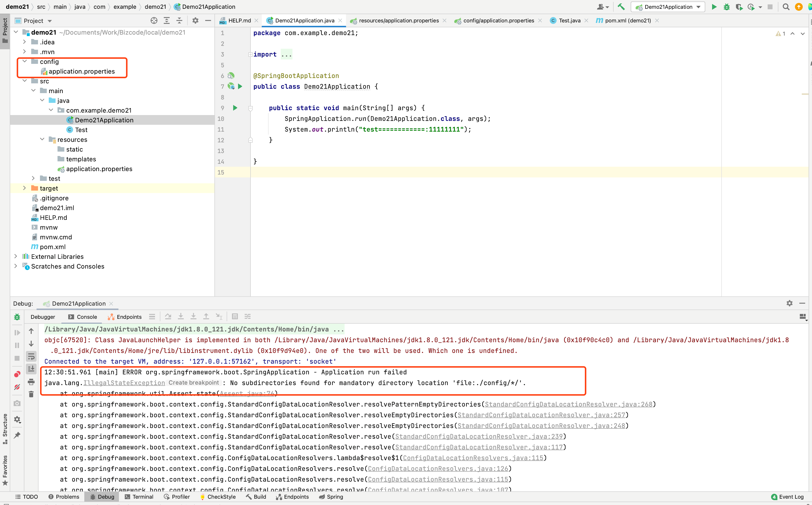812x505 pixels.
Task: Expand the test folder
Action: 33,179
